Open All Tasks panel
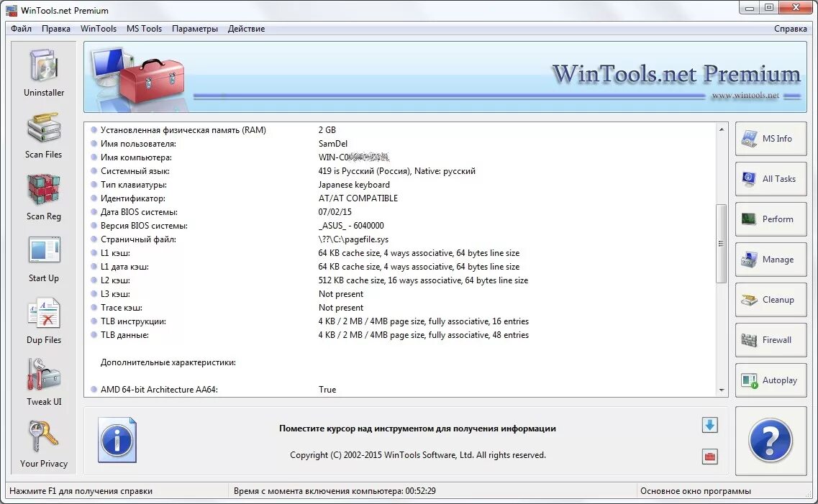The height and width of the screenshot is (504, 818). [x=771, y=179]
